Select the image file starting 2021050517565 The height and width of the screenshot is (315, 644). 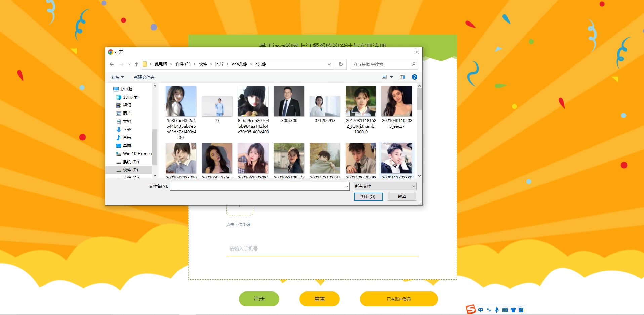217,161
